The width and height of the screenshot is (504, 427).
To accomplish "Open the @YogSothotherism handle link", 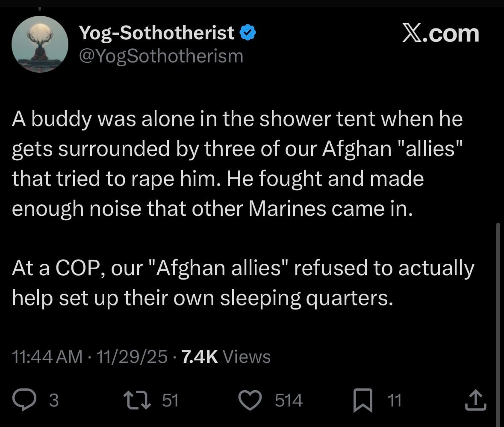I will [161, 56].
